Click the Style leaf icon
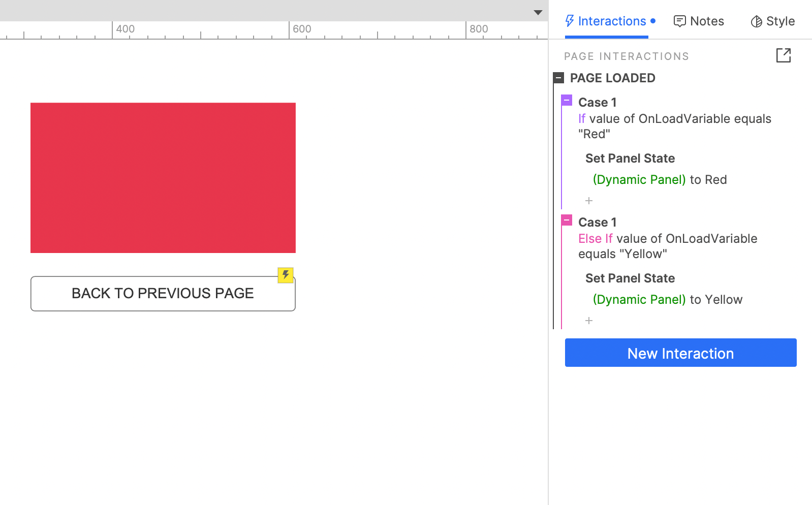Screen dimensions: 812x505 [x=756, y=21]
